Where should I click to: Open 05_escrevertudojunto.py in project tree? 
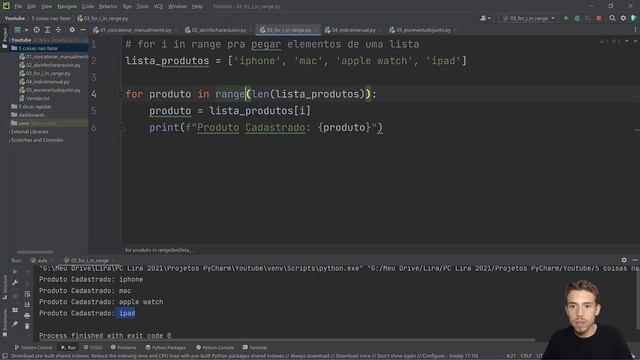pyautogui.click(x=50, y=90)
